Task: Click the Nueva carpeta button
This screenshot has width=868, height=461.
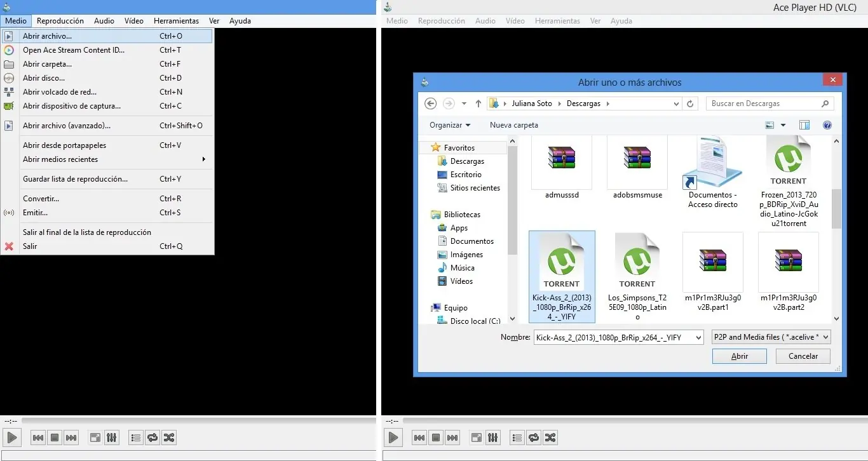Action: click(x=514, y=125)
